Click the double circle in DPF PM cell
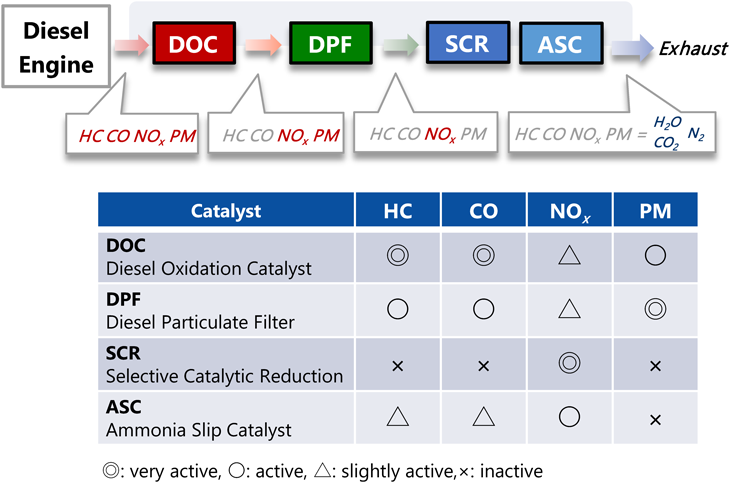This screenshot has width=730, height=483. [655, 309]
